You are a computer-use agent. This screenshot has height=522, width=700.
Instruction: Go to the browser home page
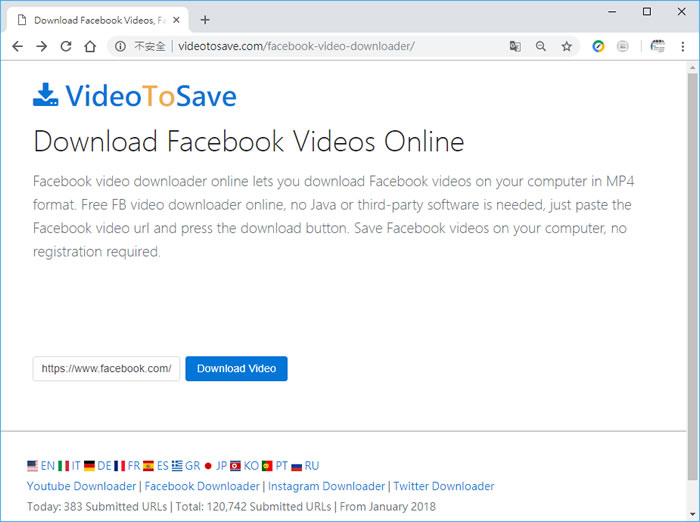click(90, 46)
